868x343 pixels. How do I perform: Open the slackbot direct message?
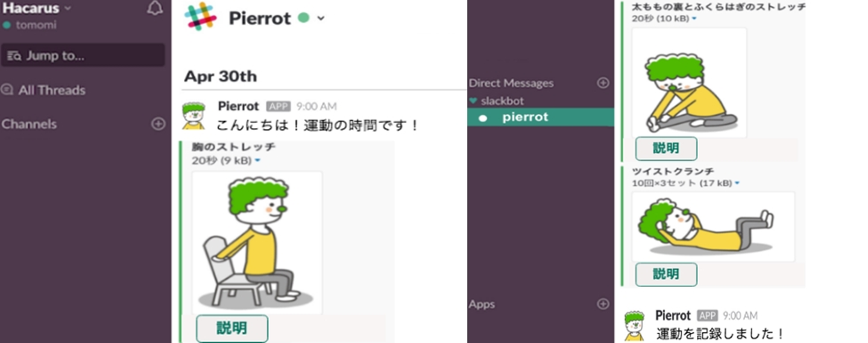tap(502, 101)
